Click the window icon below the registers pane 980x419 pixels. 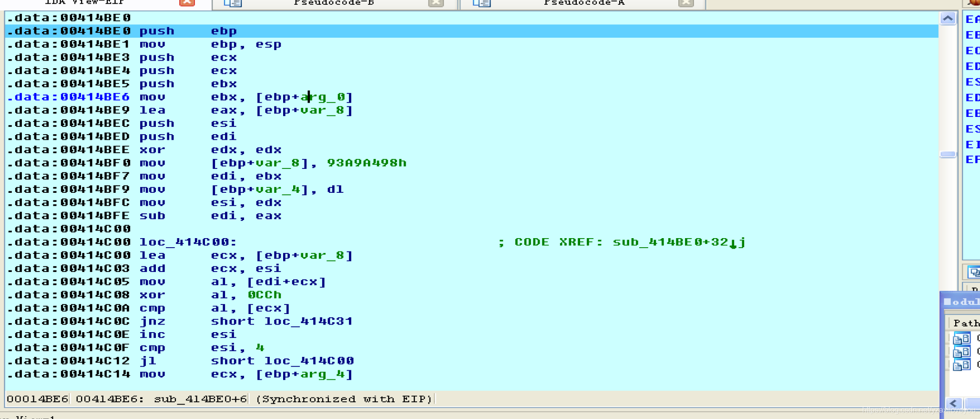pos(973,272)
